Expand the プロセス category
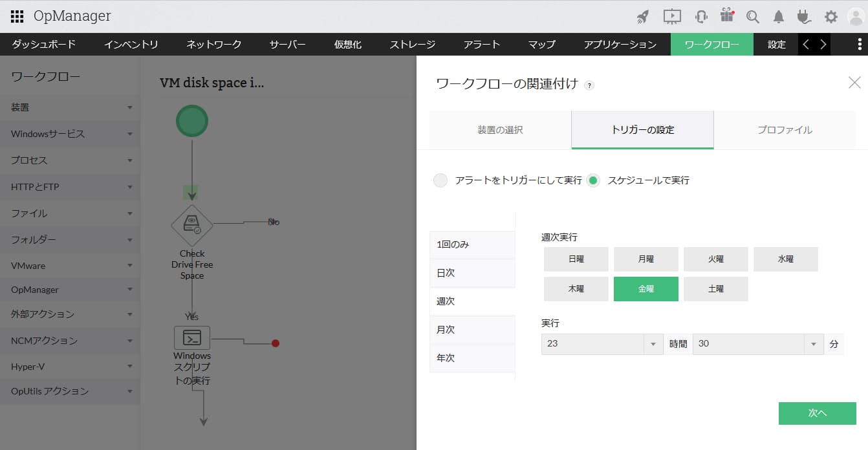This screenshot has width=868, height=450. click(x=70, y=160)
